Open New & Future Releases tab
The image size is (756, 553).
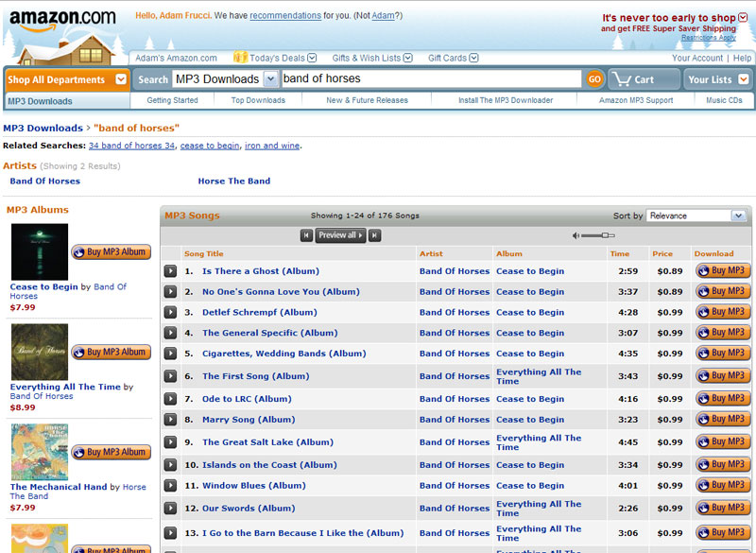367,100
